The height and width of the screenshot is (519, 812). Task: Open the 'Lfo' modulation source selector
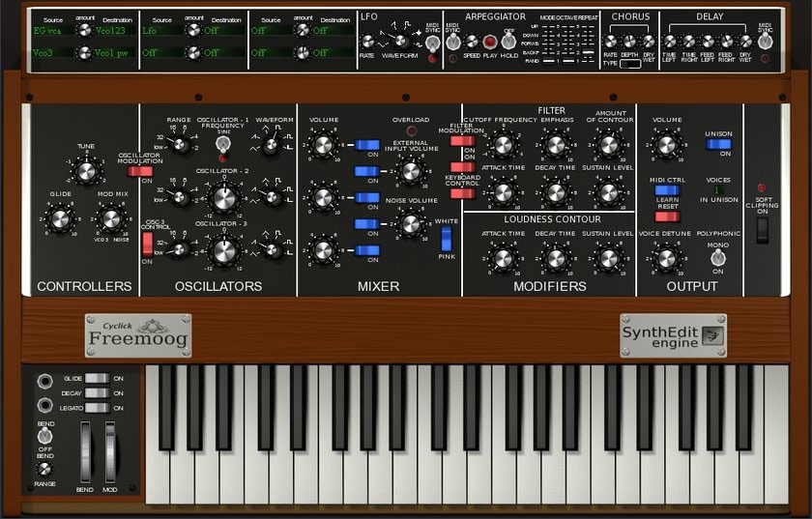point(162,31)
